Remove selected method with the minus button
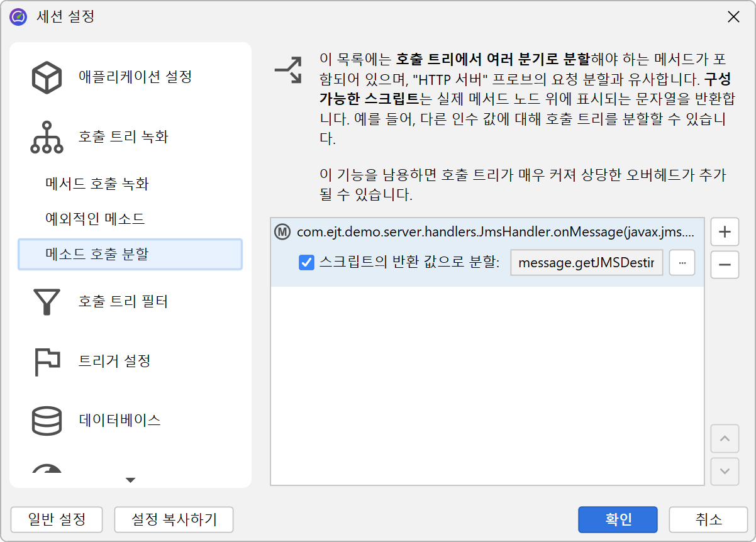Screen dimensions: 756x542 coord(725,264)
